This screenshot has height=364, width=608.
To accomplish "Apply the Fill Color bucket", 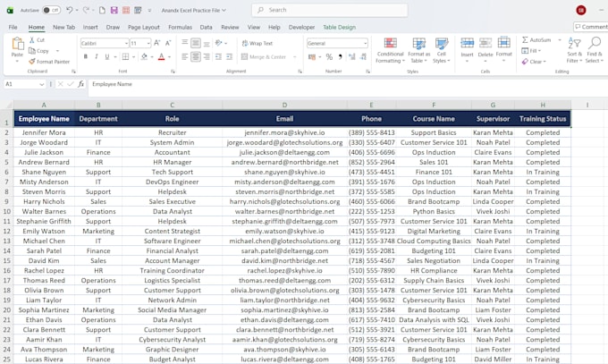I will tap(144, 56).
